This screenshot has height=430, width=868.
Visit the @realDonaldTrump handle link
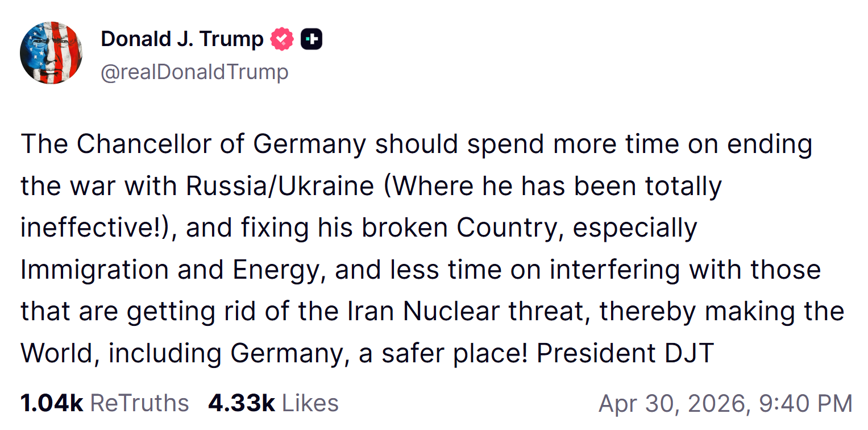(194, 72)
